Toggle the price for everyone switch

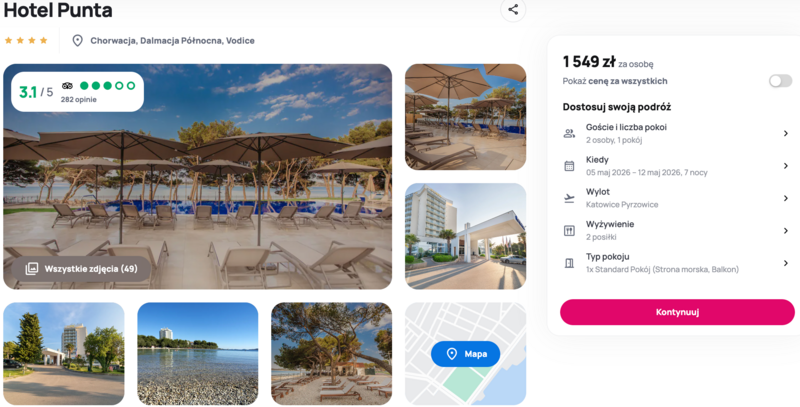click(x=780, y=81)
